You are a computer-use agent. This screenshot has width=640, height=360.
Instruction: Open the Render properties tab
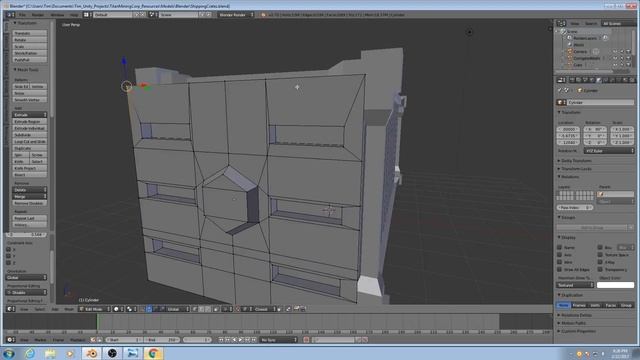point(571,80)
